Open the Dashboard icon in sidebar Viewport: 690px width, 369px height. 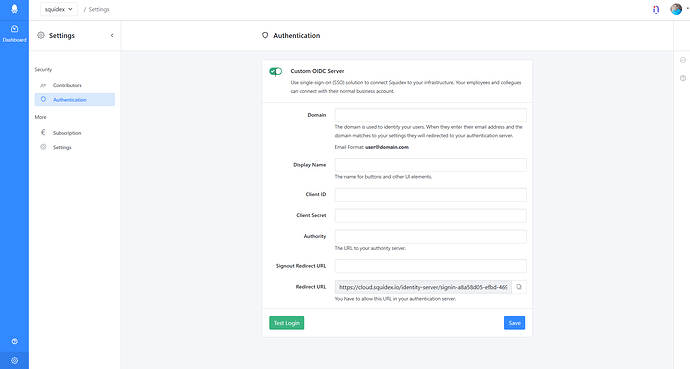(14, 33)
